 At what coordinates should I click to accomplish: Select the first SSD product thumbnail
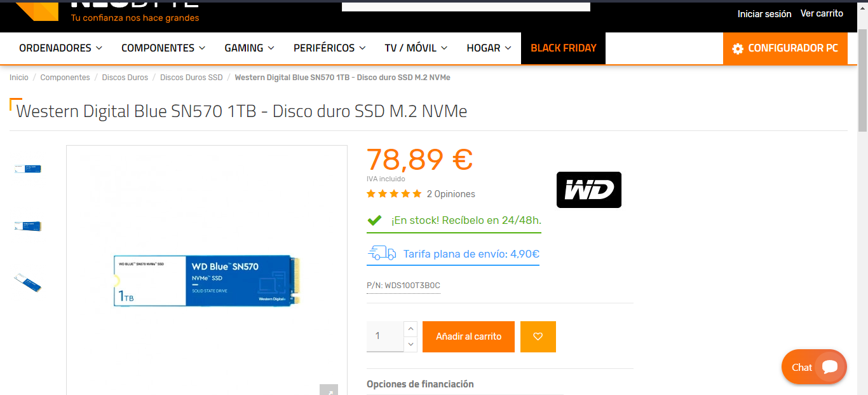coord(28,169)
